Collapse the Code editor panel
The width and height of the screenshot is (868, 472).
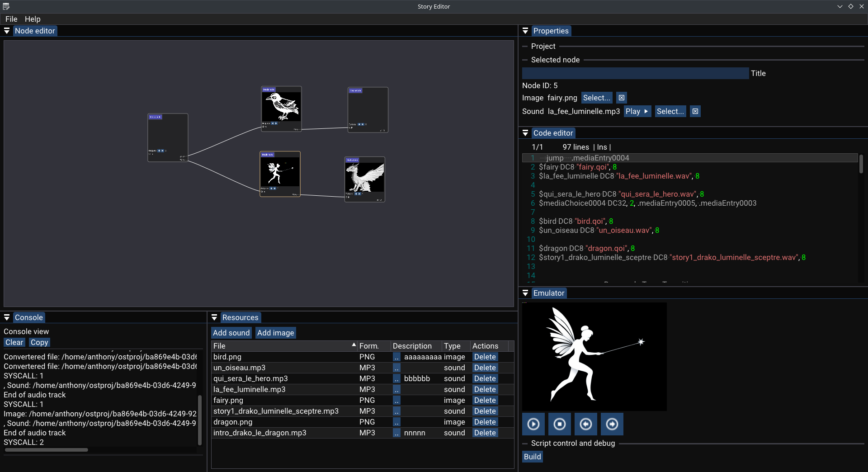point(525,133)
